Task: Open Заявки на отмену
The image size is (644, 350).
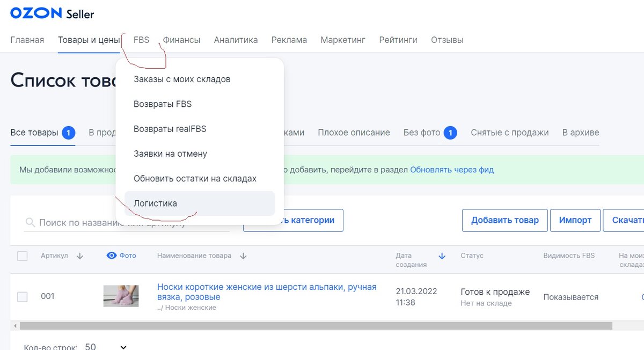Action: [x=200, y=154]
